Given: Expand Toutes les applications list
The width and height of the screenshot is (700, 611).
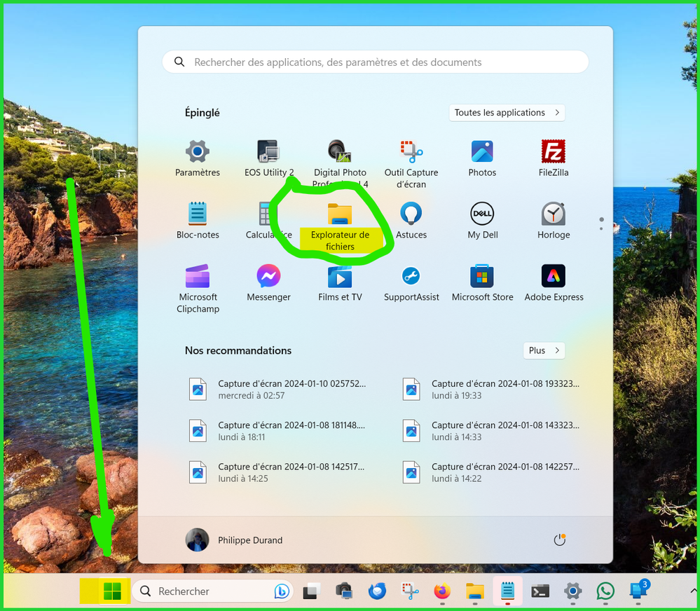Looking at the screenshot, I should [507, 113].
